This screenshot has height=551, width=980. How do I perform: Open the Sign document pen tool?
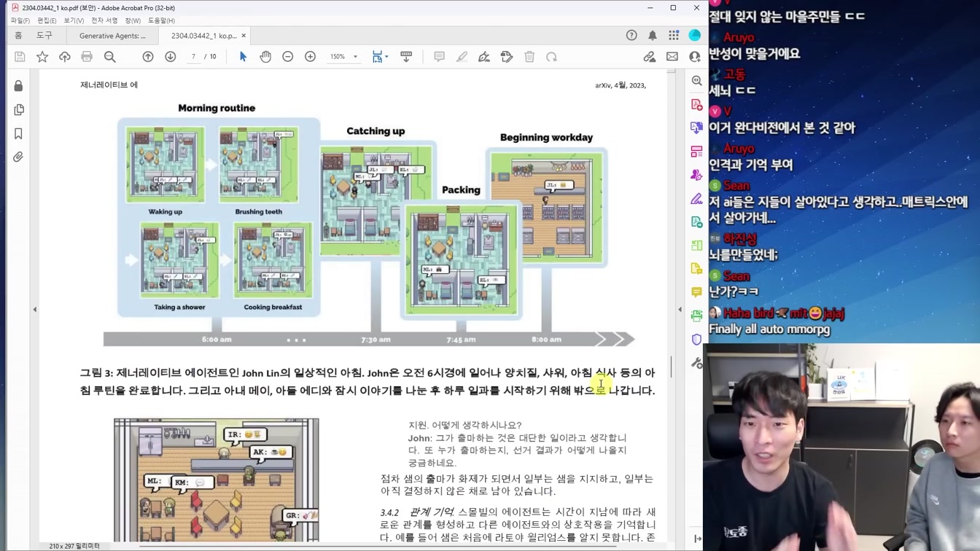(484, 57)
